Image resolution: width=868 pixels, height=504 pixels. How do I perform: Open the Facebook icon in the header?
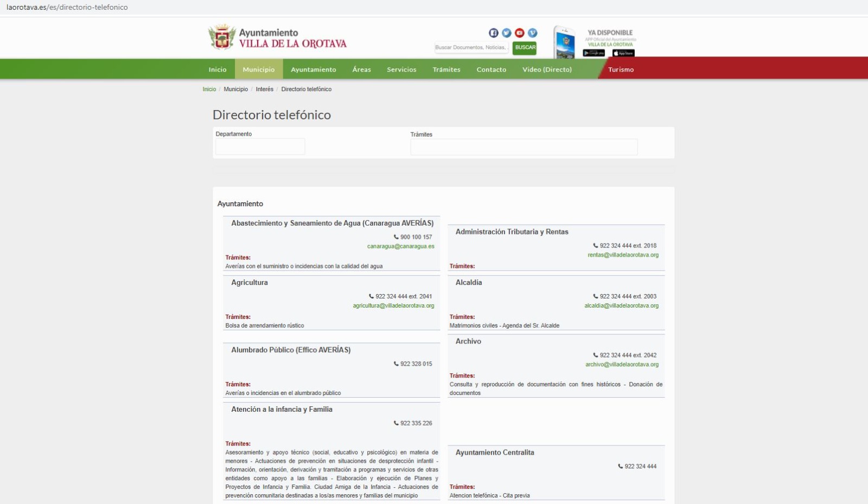pyautogui.click(x=493, y=33)
